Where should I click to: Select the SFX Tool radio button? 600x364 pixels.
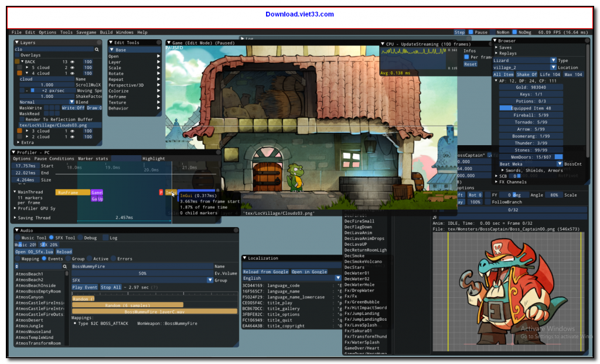coord(52,238)
